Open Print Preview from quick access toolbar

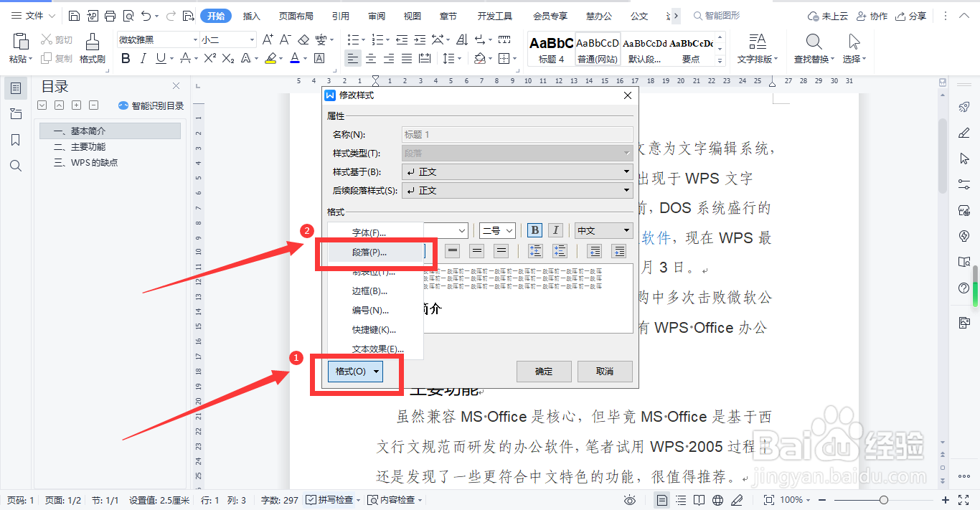(x=128, y=16)
